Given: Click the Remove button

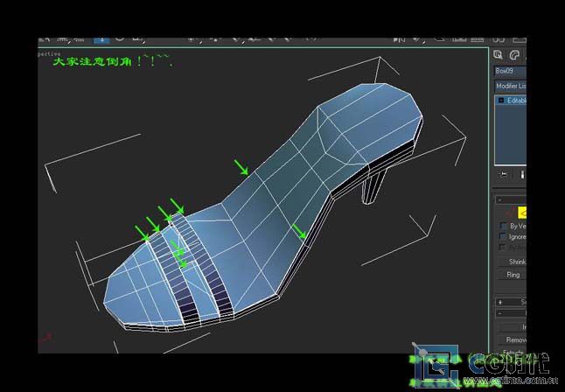Looking at the screenshot, I should pos(512,339).
